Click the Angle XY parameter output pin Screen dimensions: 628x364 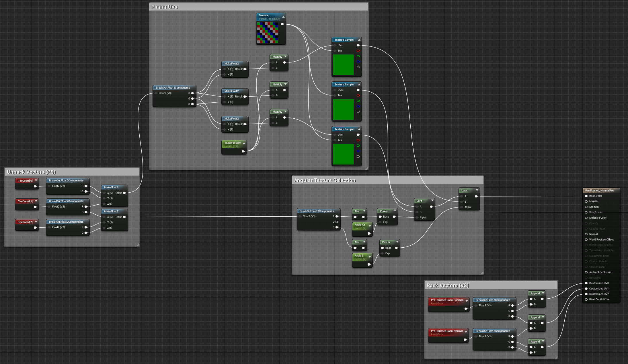coord(369,233)
